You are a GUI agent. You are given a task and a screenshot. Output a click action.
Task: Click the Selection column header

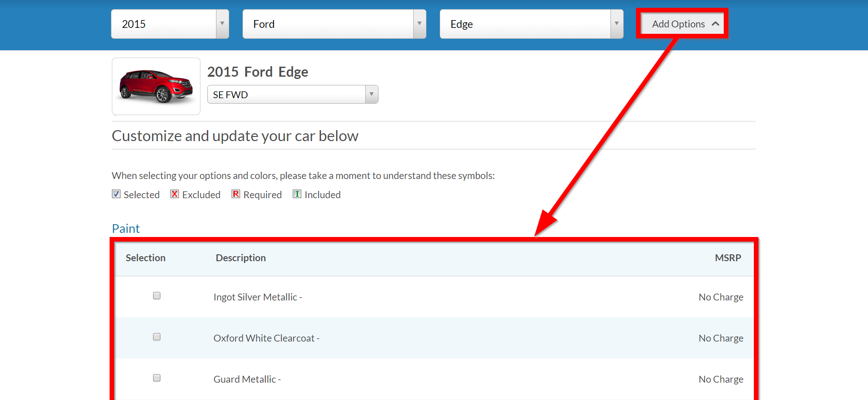[x=145, y=258]
